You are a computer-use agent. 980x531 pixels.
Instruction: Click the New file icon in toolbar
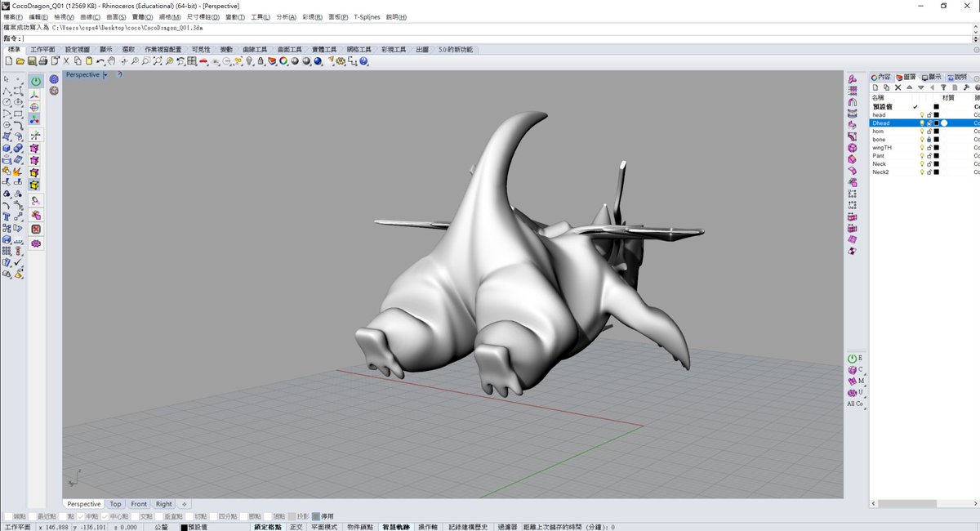pyautogui.click(x=9, y=60)
